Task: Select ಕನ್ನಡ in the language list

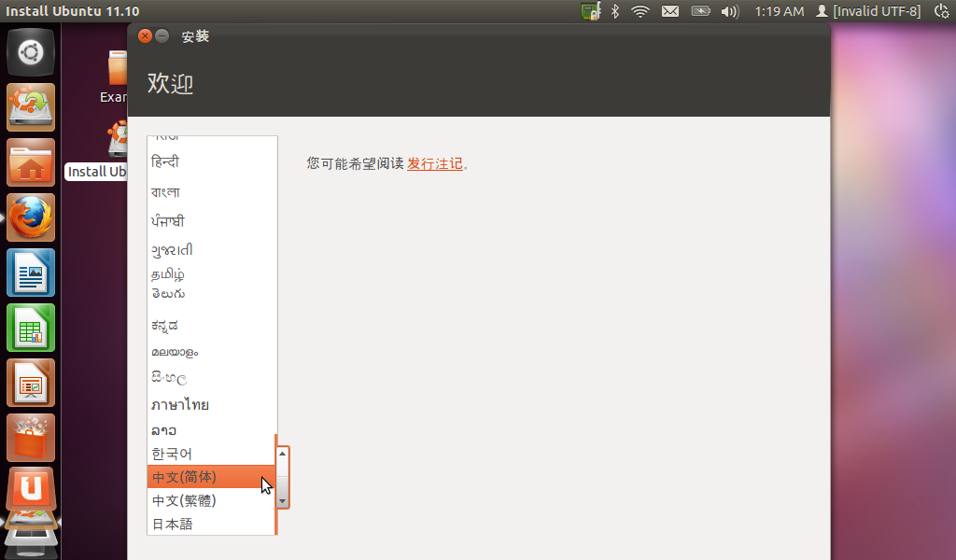Action: click(211, 325)
